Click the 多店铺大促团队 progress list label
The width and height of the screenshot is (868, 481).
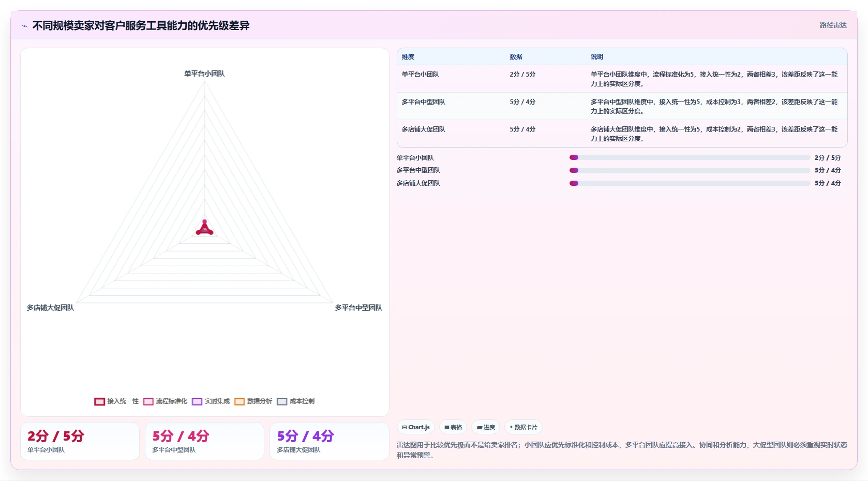coord(418,183)
